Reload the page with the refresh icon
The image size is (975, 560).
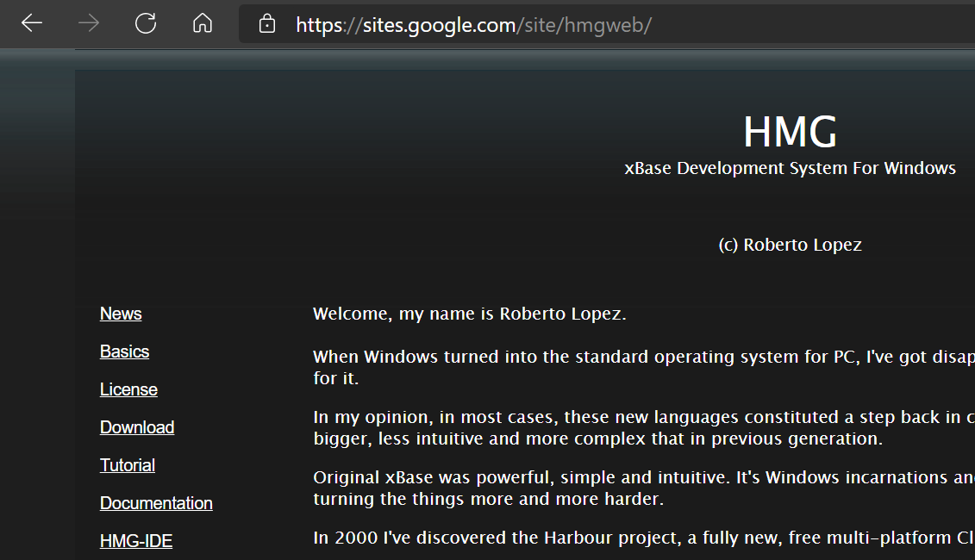(146, 23)
